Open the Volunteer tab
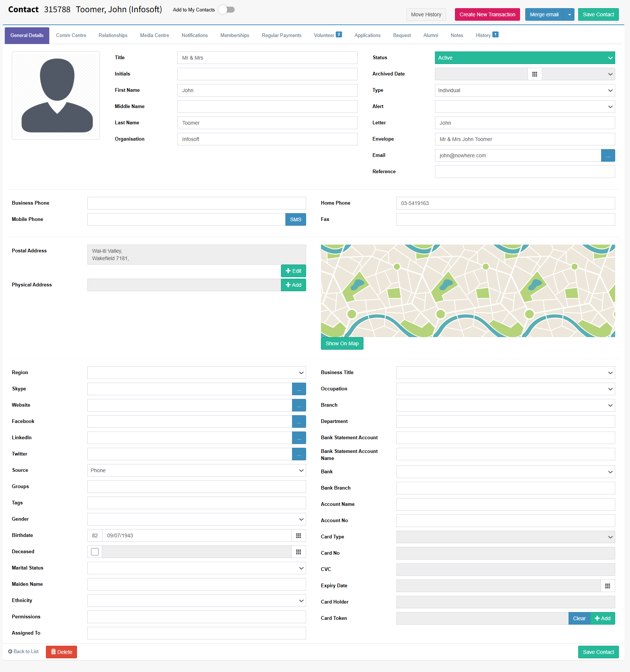 (x=328, y=36)
